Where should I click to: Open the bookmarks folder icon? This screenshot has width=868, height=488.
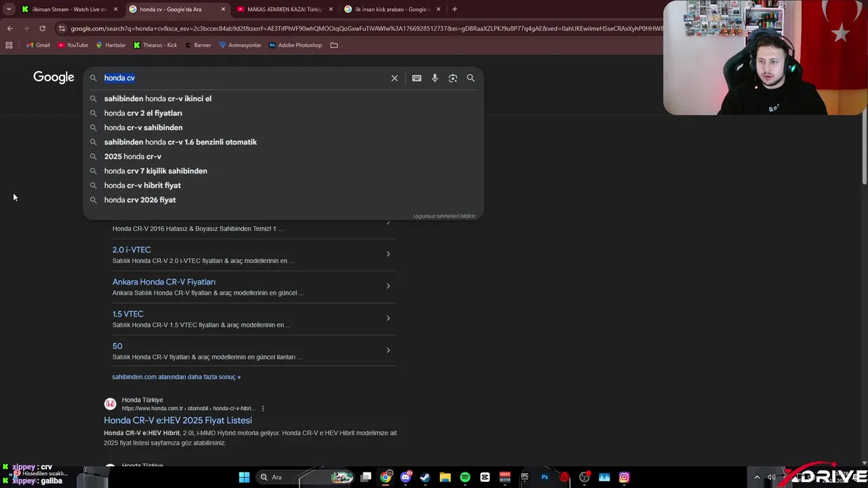pyautogui.click(x=334, y=45)
